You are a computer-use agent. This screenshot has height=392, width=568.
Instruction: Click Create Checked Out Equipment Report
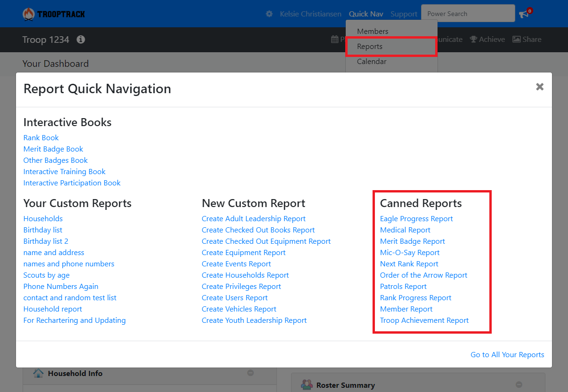coord(266,241)
